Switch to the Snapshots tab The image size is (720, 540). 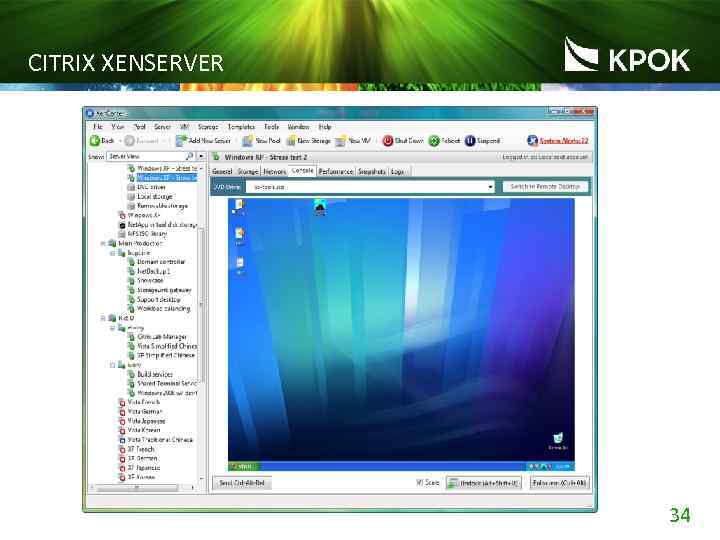(371, 172)
